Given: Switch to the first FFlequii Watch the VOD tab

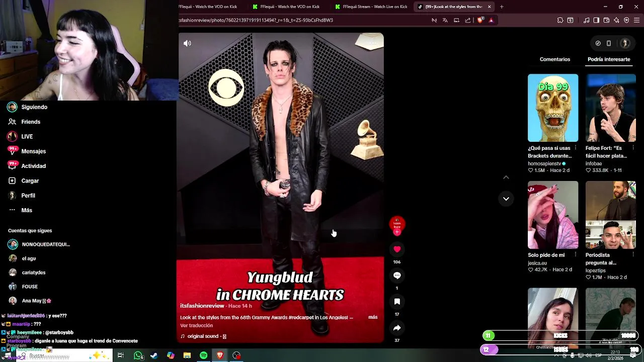Looking at the screenshot, I should click(x=207, y=7).
